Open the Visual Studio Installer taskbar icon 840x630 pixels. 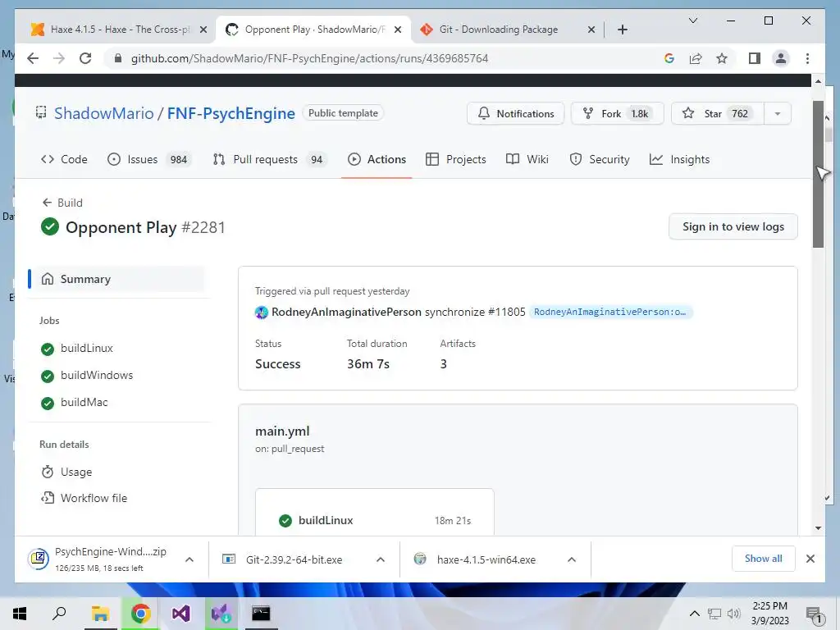tap(221, 614)
